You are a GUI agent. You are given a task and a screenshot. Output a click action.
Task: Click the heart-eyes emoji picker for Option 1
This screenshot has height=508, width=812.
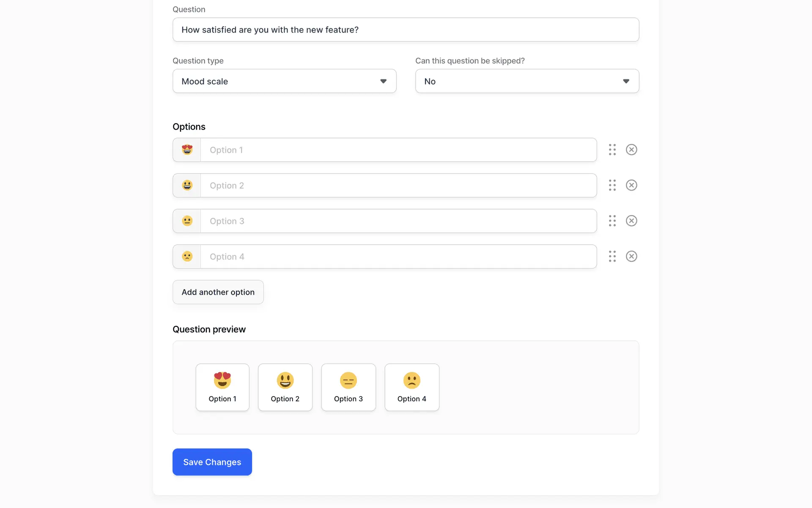click(x=187, y=150)
